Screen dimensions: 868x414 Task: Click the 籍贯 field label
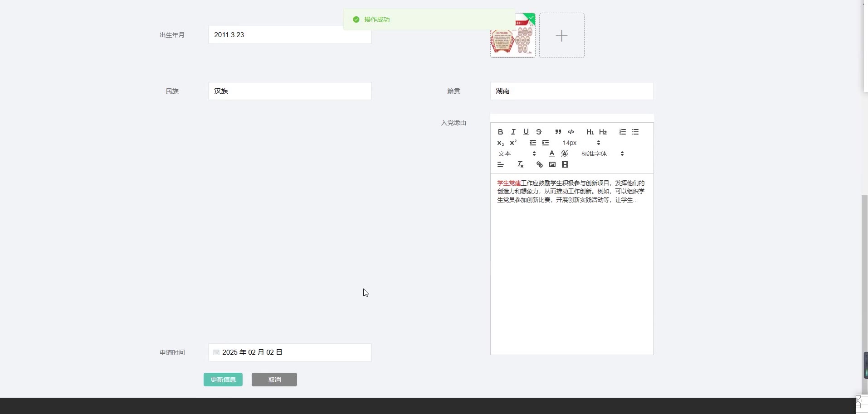coord(454,91)
